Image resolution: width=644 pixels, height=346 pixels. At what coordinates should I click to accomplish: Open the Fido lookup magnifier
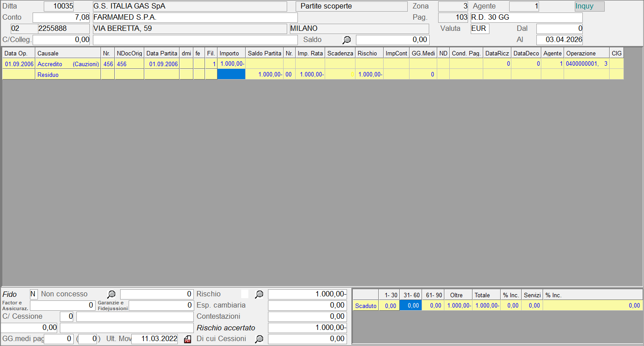click(112, 294)
